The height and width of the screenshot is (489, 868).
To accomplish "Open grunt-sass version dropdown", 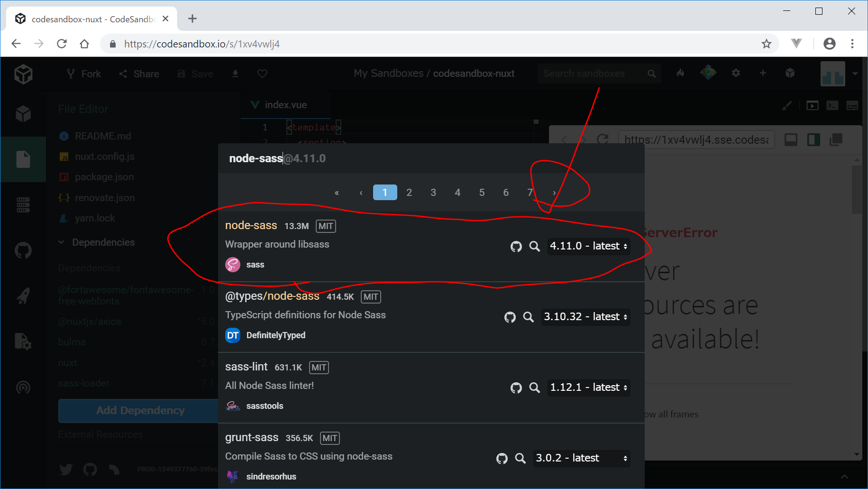I will pos(581,458).
